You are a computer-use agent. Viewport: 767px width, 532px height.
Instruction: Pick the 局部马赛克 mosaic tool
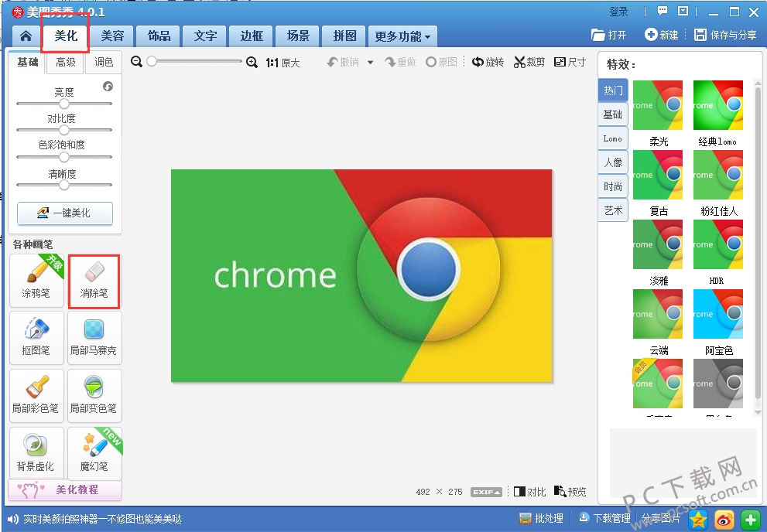(94, 338)
